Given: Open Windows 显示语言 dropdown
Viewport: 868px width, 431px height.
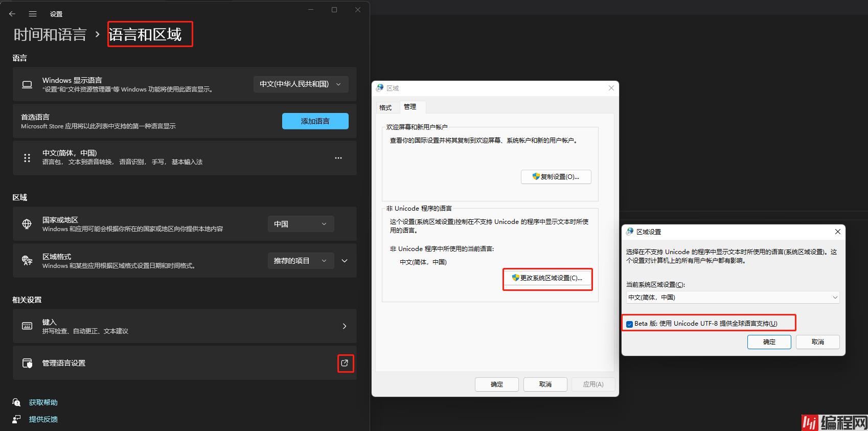Looking at the screenshot, I should coord(301,84).
